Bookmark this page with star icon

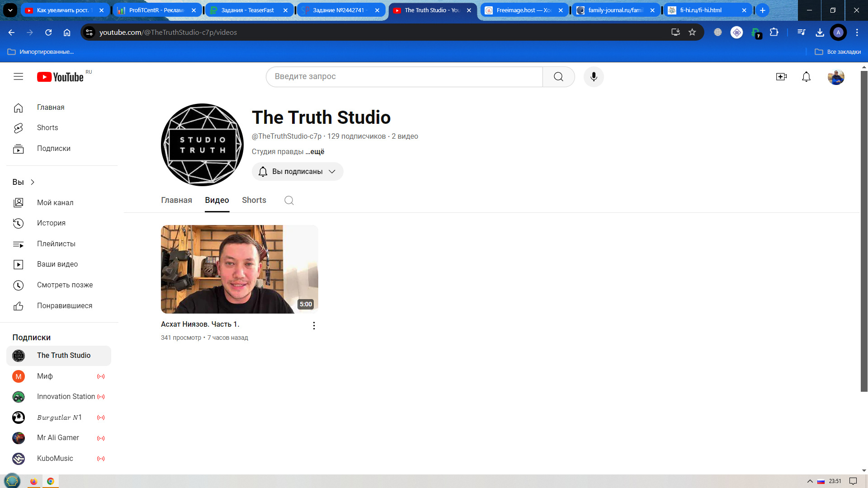click(x=692, y=33)
